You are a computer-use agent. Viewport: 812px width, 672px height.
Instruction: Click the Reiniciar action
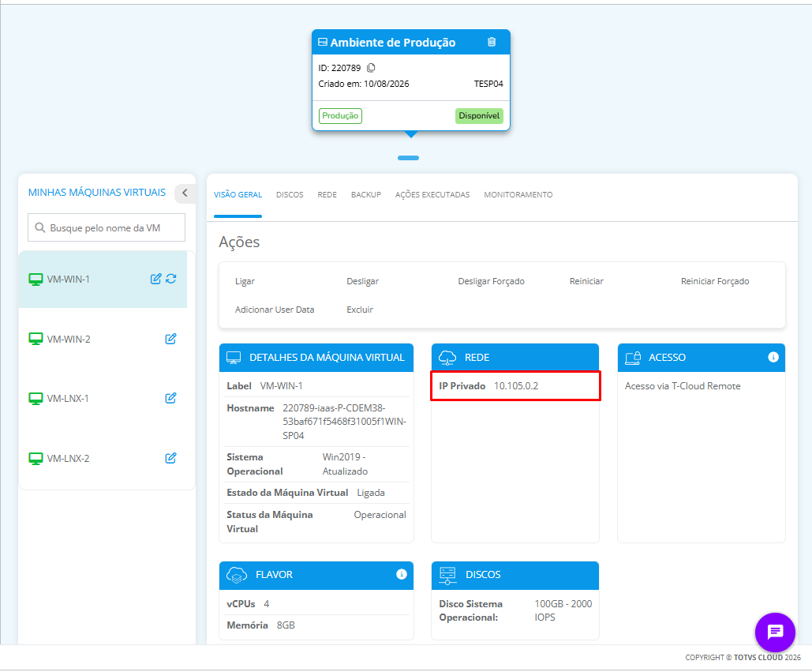[586, 281]
